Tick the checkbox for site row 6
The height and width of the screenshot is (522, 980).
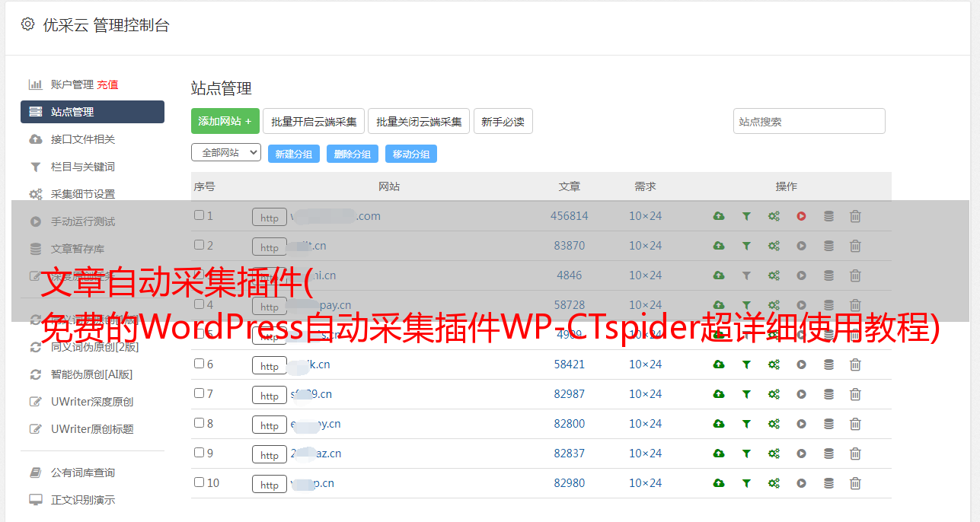[x=199, y=364]
